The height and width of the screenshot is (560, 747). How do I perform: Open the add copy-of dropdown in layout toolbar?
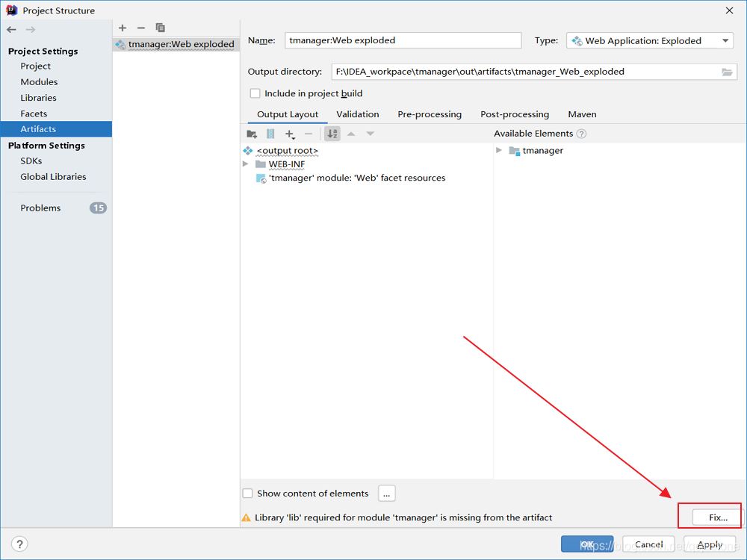point(291,134)
